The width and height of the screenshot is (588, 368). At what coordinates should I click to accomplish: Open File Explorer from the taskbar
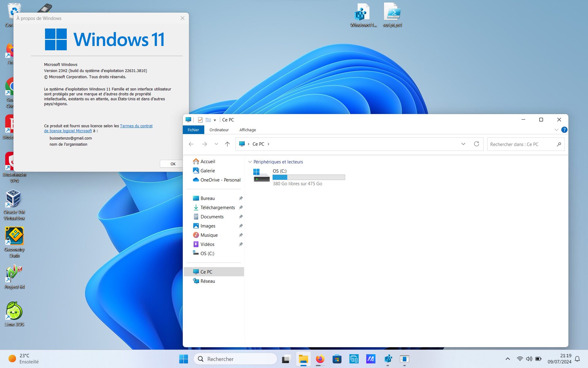[303, 359]
